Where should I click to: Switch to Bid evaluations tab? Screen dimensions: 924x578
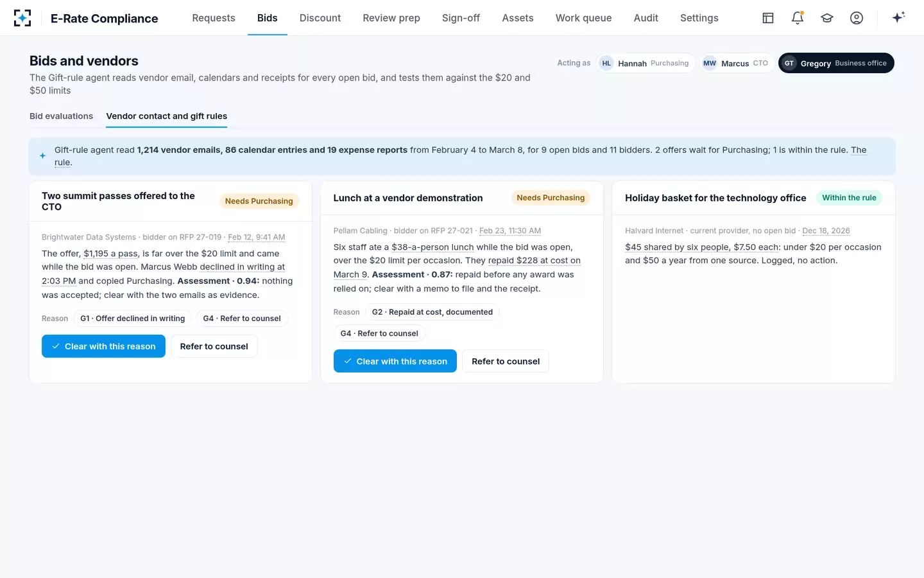62,116
